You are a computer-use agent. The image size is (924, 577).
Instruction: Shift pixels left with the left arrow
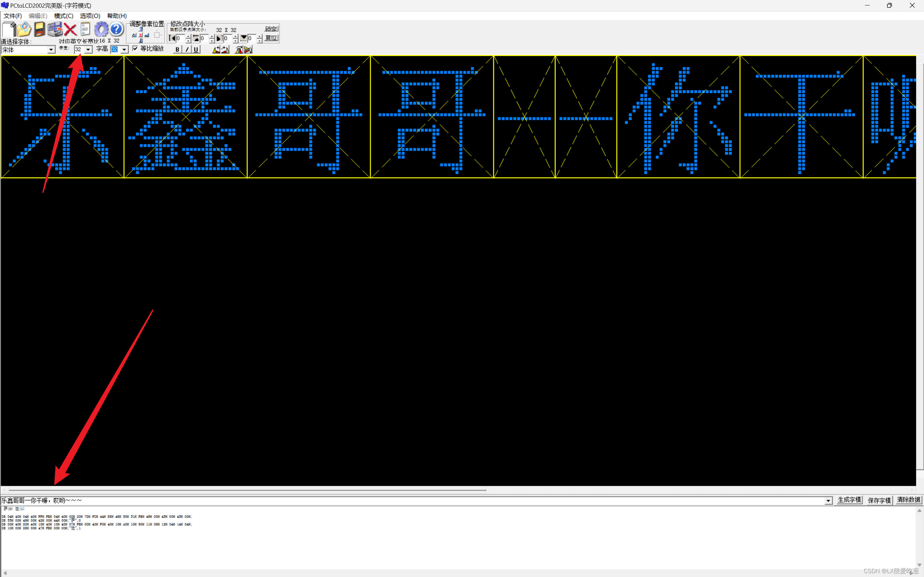coord(134,35)
